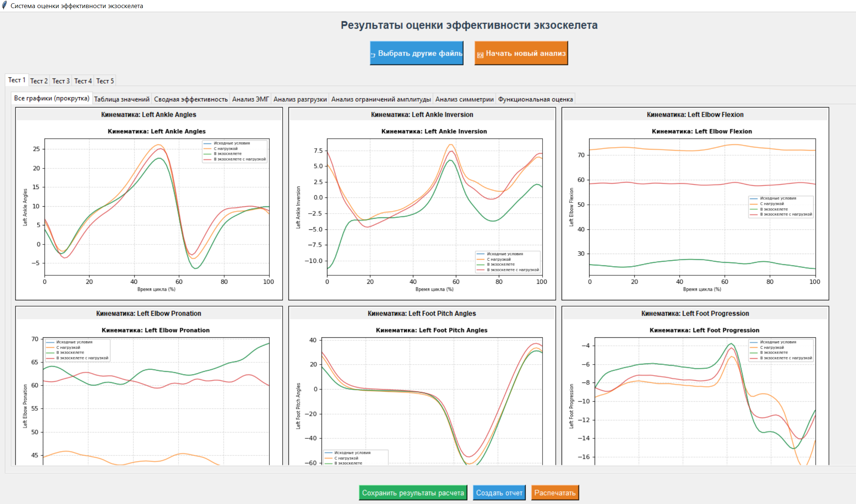The image size is (856, 504).
Task: Click the feather app icon in title bar
Action: [4, 6]
